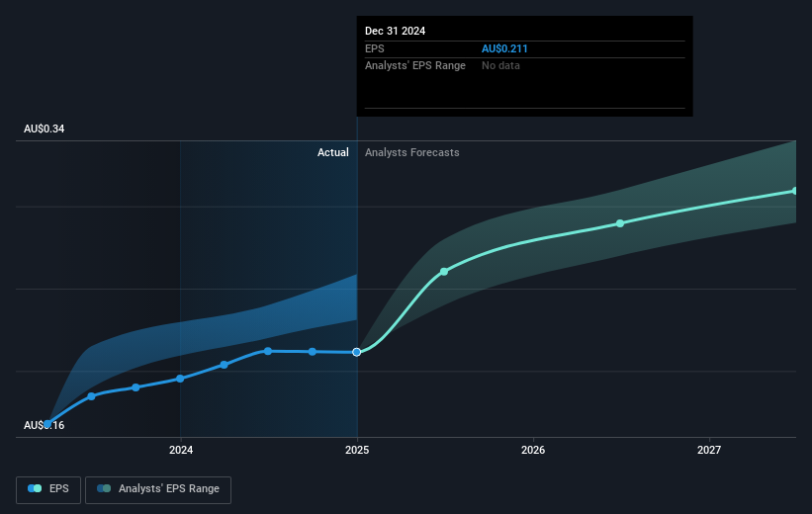
Task: Click the AU$0.34 y-axis label
Action: (x=45, y=128)
